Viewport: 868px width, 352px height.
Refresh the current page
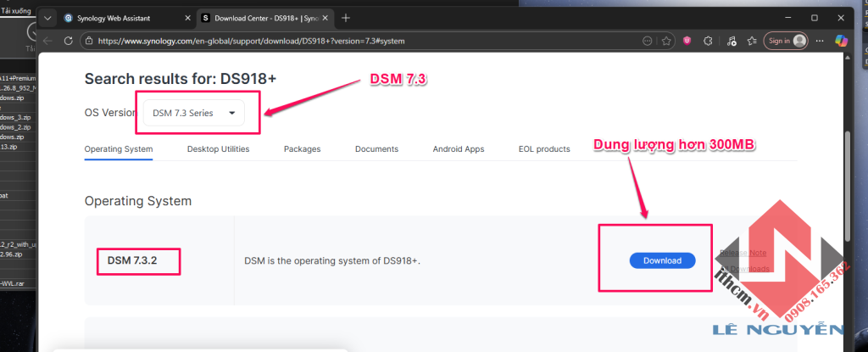tap(69, 41)
